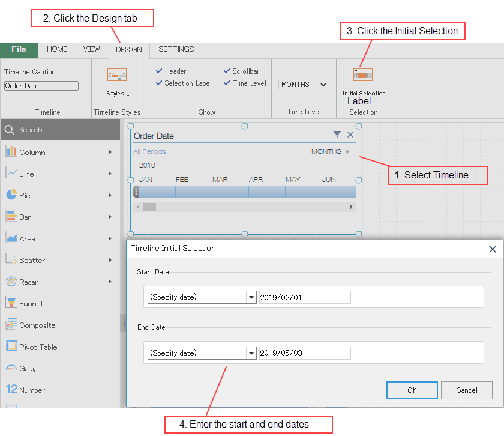Screen dimensions: 504x436
Task: Select the Number scorecard icon
Action: click(x=11, y=389)
